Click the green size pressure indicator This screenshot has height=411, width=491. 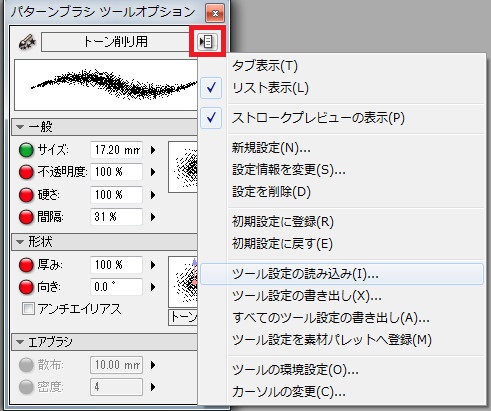click(26, 150)
